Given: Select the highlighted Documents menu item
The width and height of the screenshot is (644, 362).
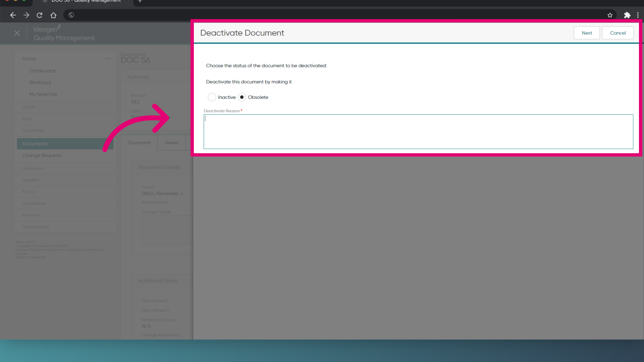Looking at the screenshot, I should 65,143.
